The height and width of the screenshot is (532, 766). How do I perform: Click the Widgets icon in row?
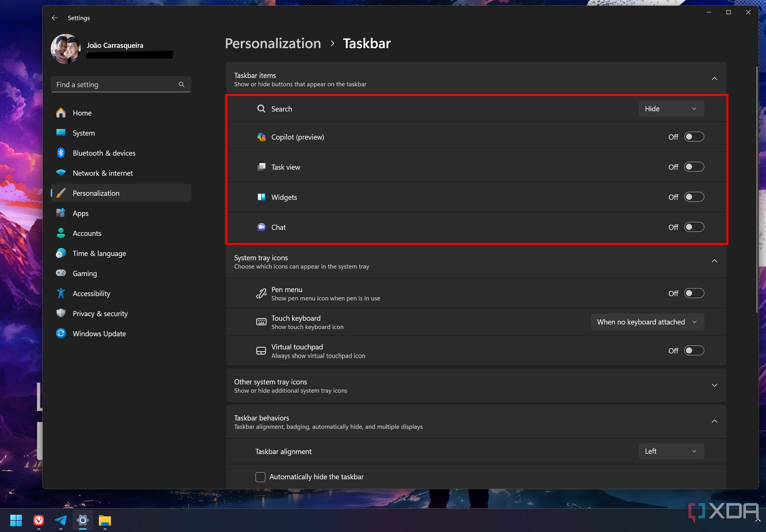click(261, 197)
